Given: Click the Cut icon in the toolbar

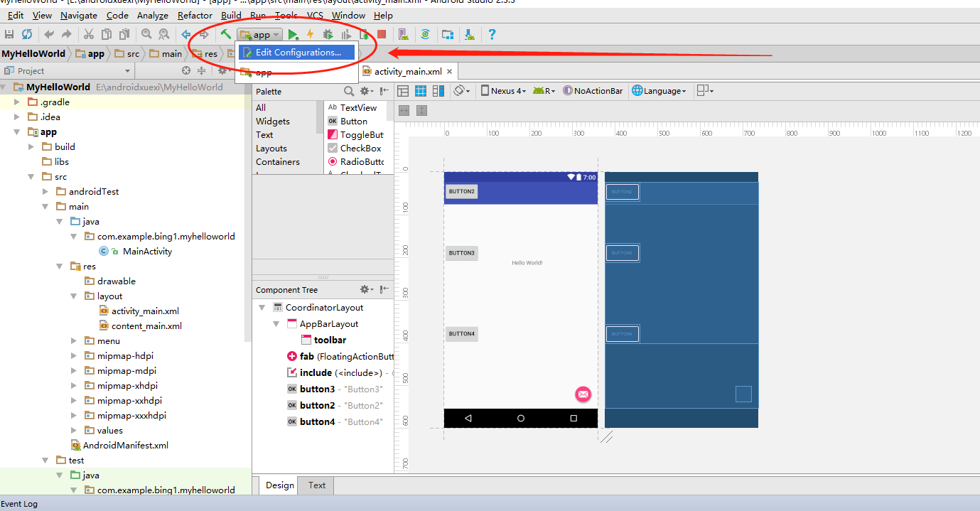Looking at the screenshot, I should (88, 33).
